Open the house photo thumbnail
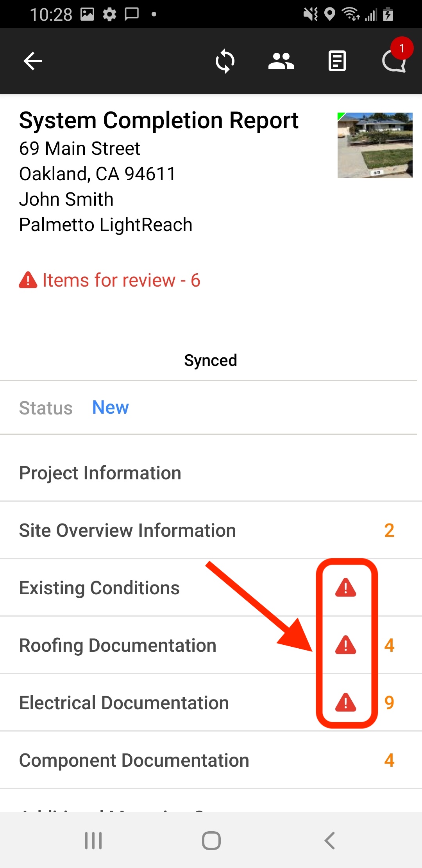 tap(375, 145)
